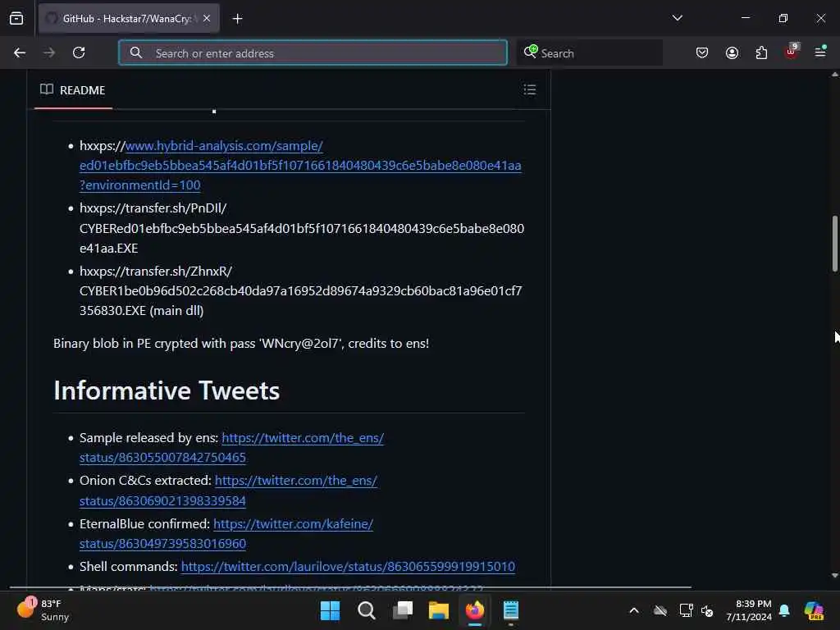Open the Onion C&Cs extracted tweet link
The width and height of the screenshot is (840, 630).
tap(228, 491)
